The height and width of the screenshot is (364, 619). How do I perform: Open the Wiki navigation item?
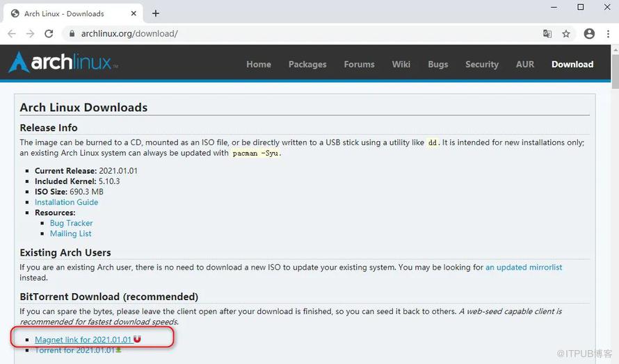(401, 65)
